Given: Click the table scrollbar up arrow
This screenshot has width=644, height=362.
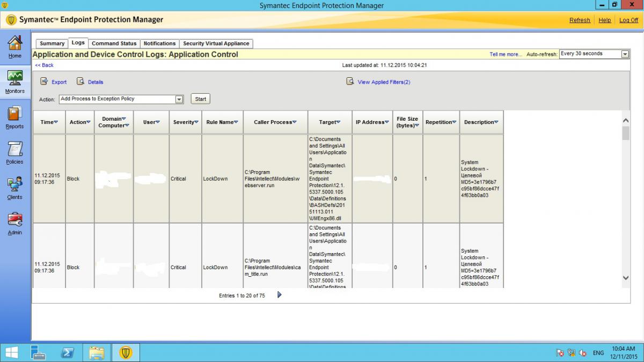Looking at the screenshot, I should pos(625,120).
